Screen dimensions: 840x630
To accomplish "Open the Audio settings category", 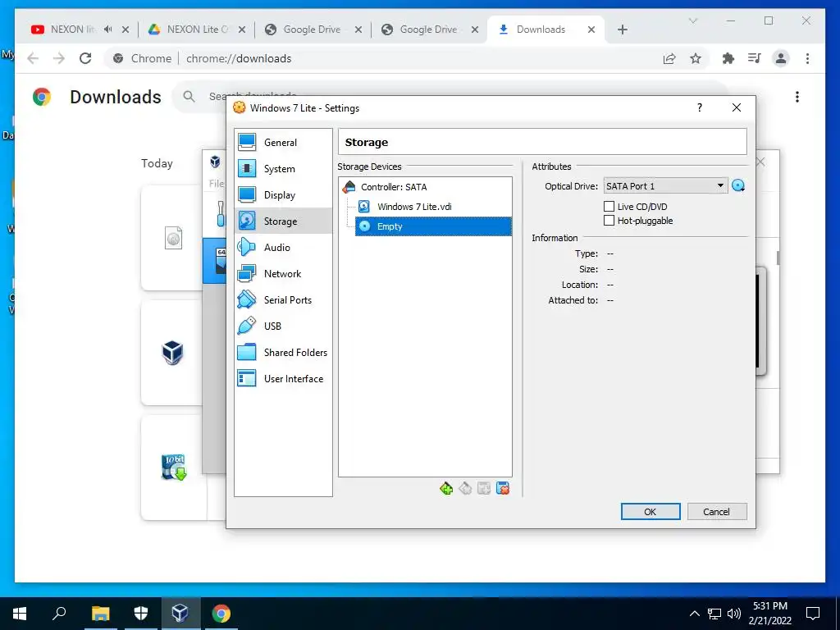I will coord(283,248).
